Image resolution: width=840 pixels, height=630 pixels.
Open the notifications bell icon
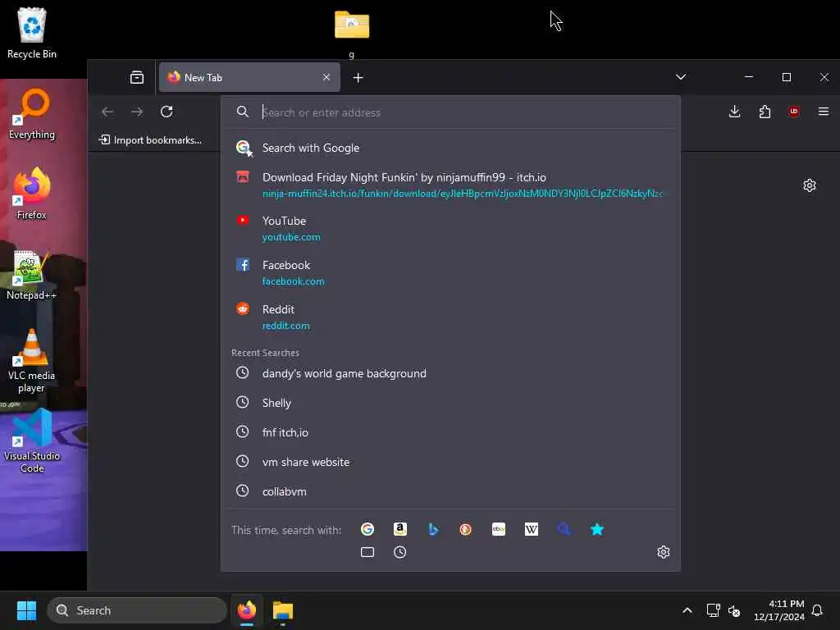click(817, 610)
